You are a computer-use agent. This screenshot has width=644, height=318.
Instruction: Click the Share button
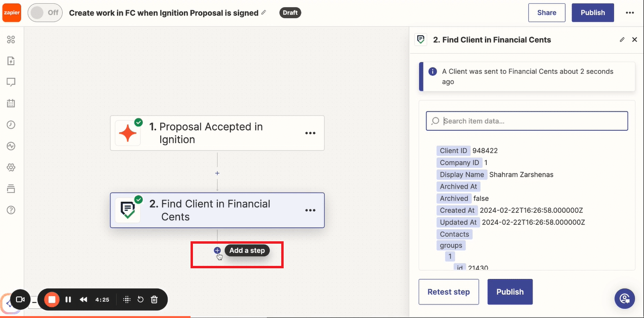tap(547, 13)
